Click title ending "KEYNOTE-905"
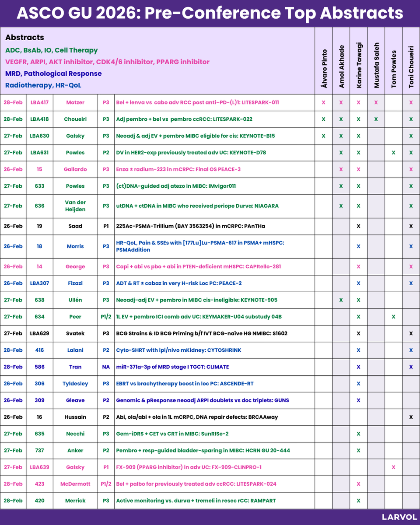 (x=196, y=300)
